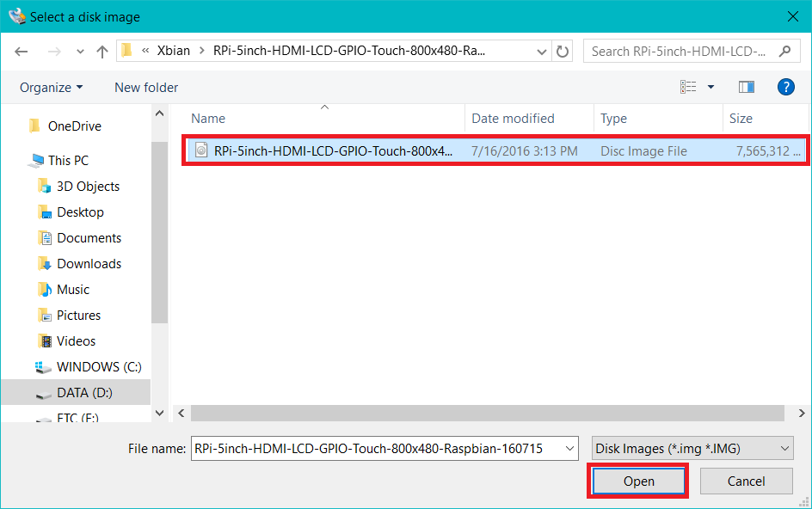The image size is (812, 509).
Task: Click the Open button
Action: tap(638, 481)
